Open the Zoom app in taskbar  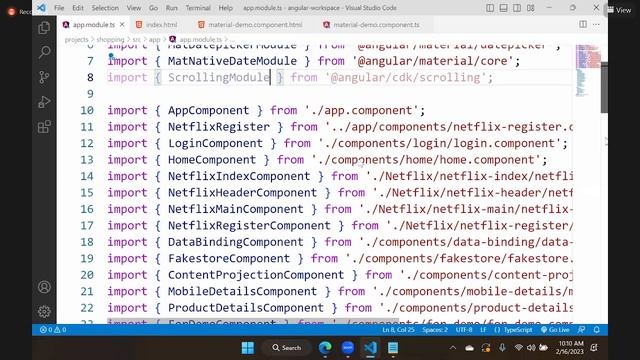point(348,348)
